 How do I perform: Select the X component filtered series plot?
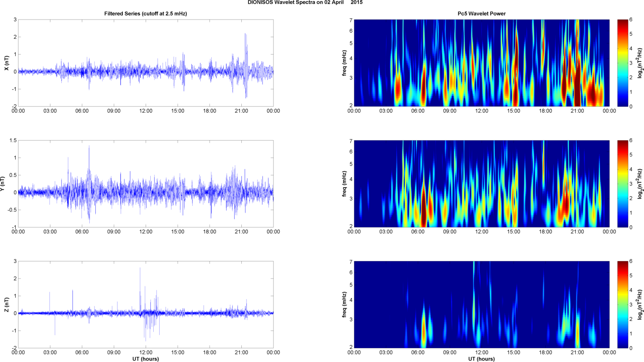click(146, 63)
